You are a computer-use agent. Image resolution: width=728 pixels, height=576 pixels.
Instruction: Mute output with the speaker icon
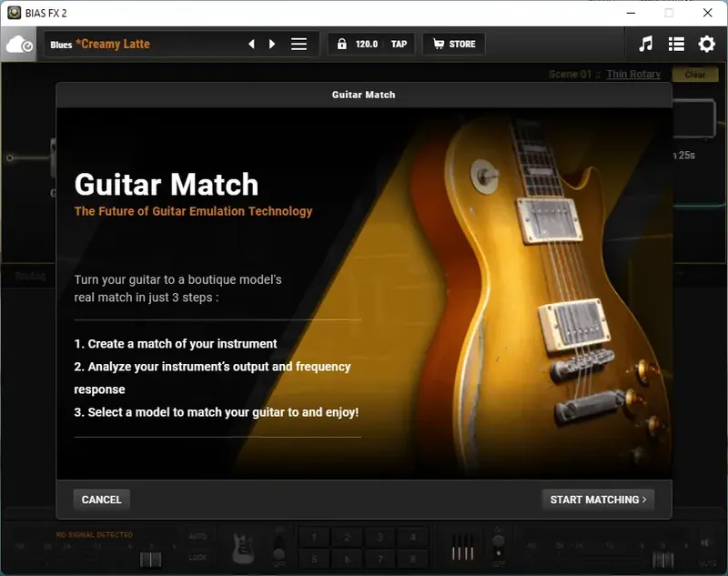coord(706,542)
